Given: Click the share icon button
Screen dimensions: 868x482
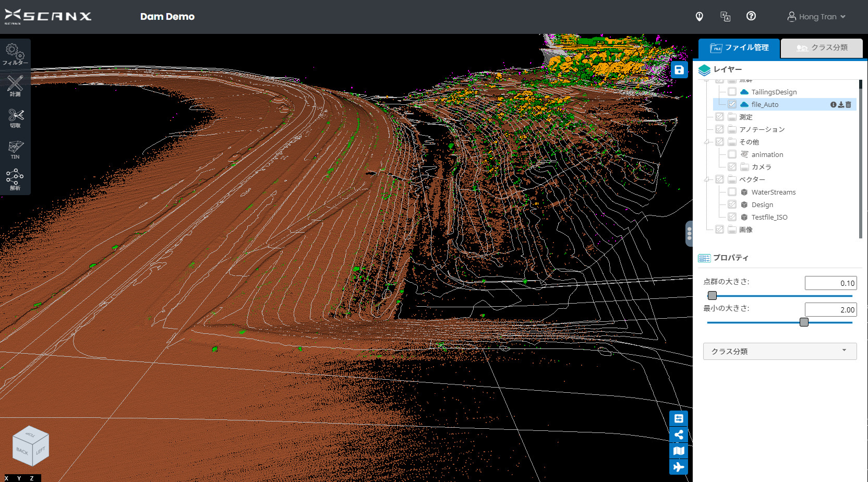Looking at the screenshot, I should pos(679,435).
